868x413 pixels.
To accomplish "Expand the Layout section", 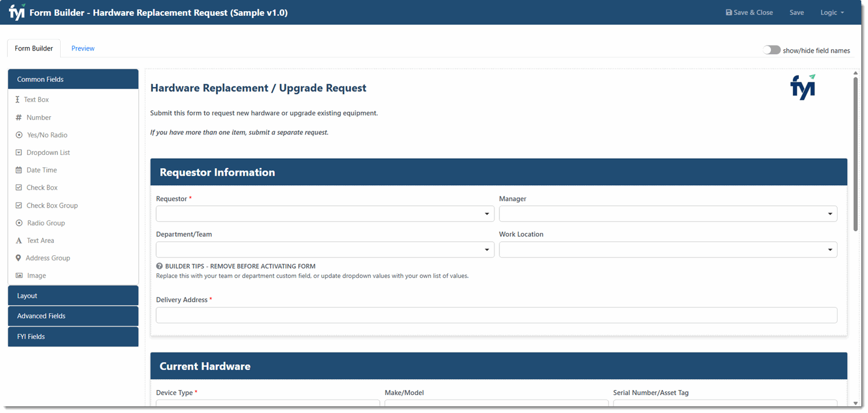I will pyautogui.click(x=73, y=296).
